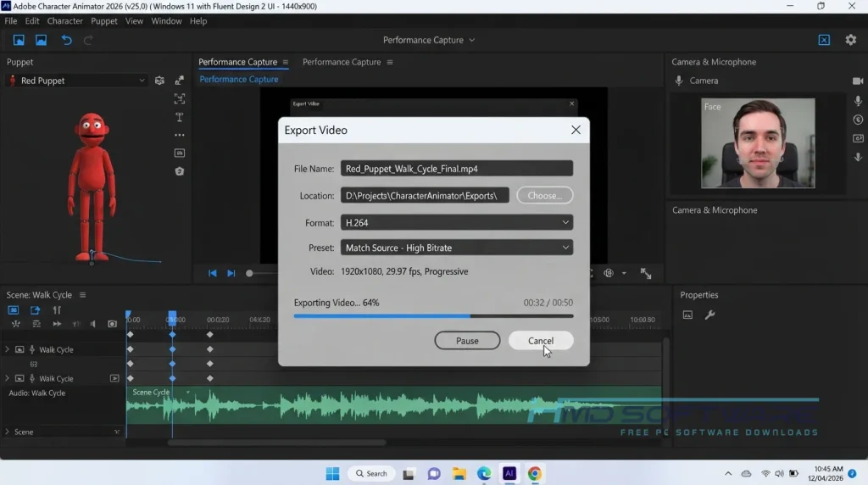Viewport: 868px width, 485px height.
Task: Open the Format H.264 dropdown
Action: pyautogui.click(x=457, y=222)
